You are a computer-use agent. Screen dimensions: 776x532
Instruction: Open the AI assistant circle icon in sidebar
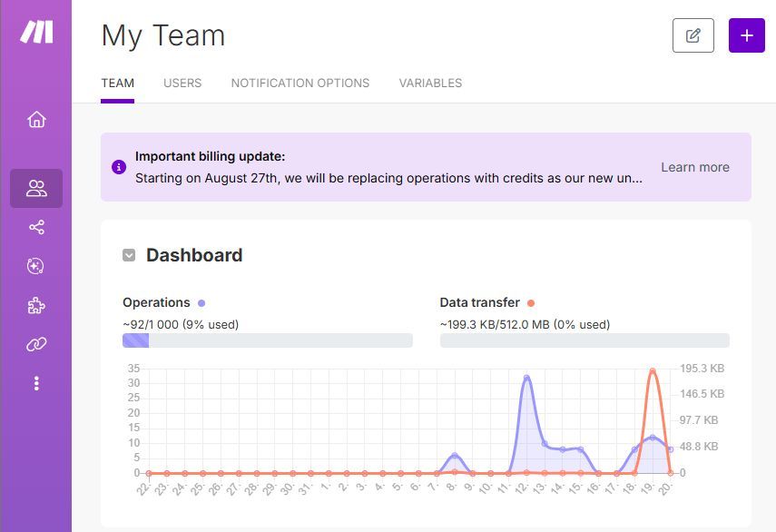[x=36, y=266]
